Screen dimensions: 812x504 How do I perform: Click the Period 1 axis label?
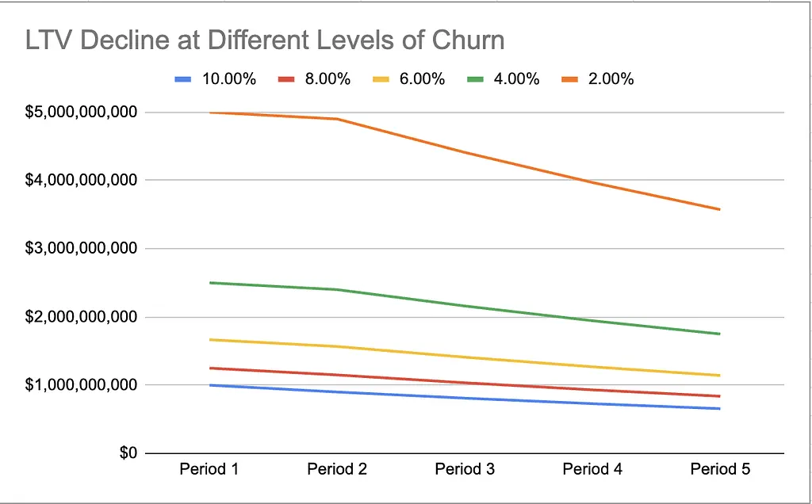coord(209,469)
